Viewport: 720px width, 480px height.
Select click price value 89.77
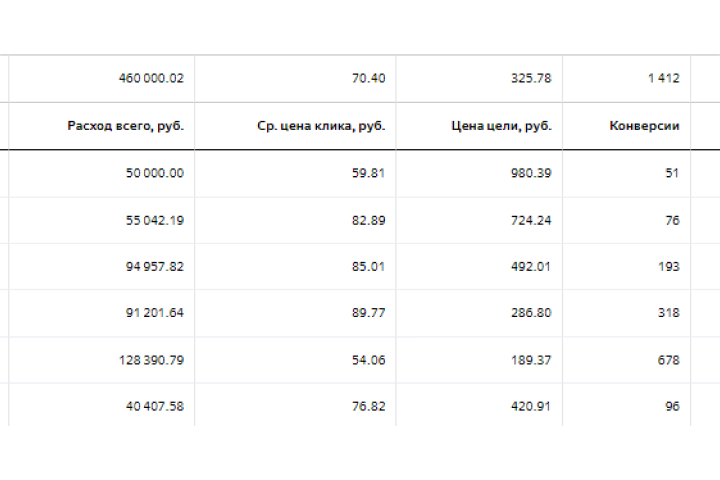tap(368, 313)
